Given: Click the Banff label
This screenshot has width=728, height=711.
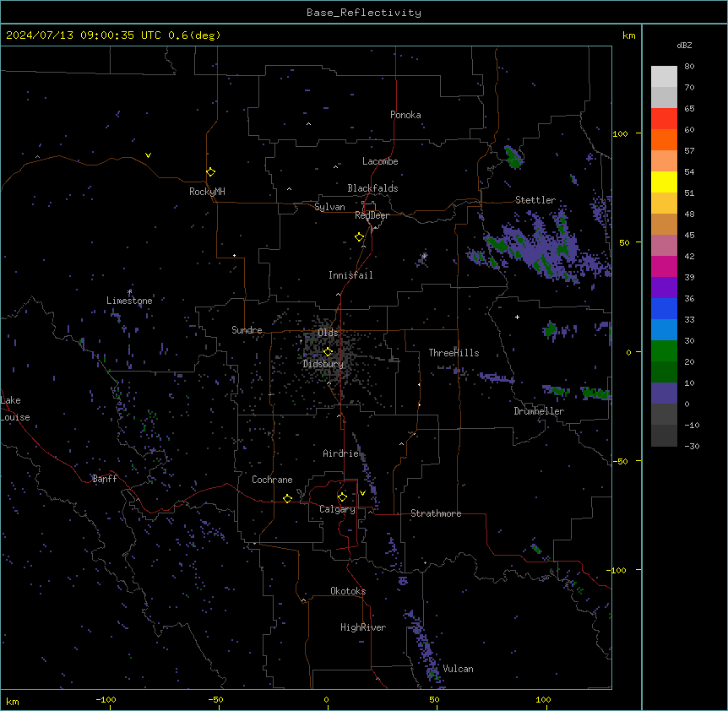Looking at the screenshot, I should (x=105, y=479).
